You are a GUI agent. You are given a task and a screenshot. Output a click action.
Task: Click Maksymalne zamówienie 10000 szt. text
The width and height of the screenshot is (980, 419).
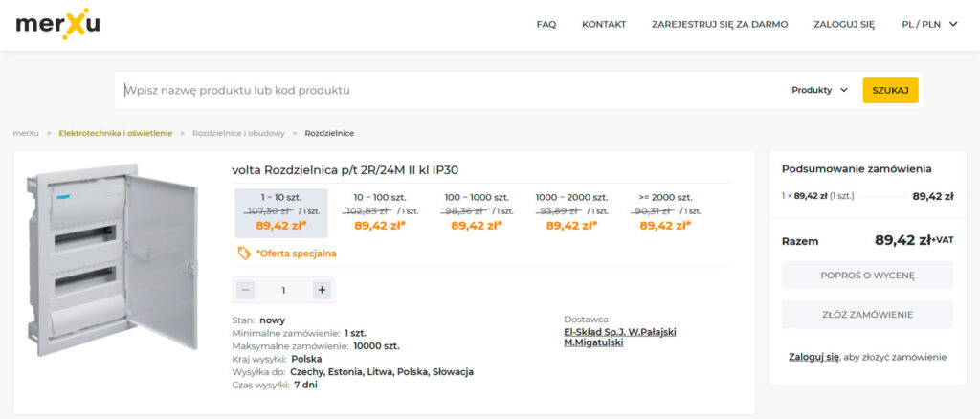coord(316,346)
